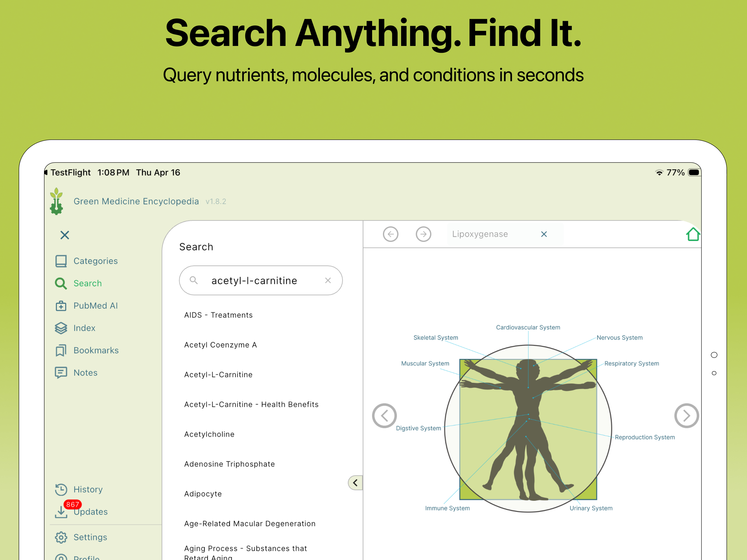Go back with the left arrow circle in toolbar
747x560 pixels.
tap(390, 234)
